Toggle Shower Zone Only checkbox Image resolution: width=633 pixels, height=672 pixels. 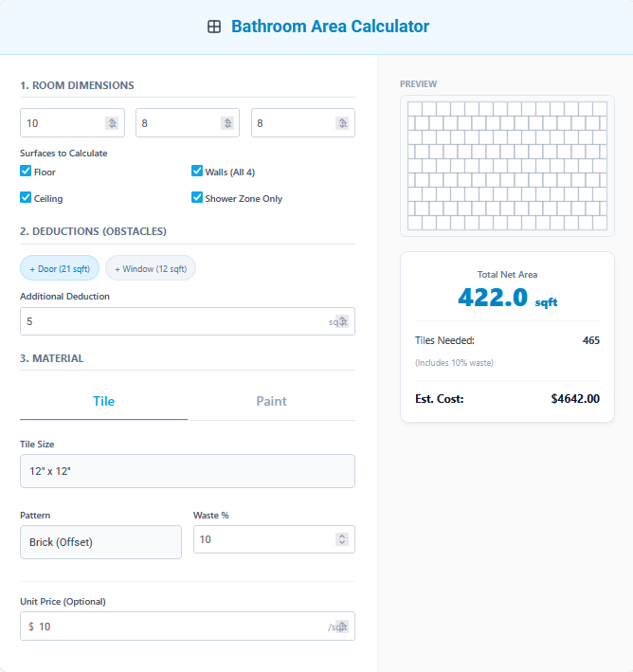(x=197, y=197)
